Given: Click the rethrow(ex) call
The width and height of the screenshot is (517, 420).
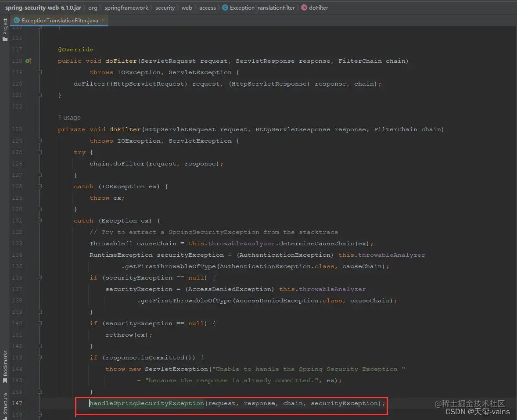Looking at the screenshot, I should (126, 334).
